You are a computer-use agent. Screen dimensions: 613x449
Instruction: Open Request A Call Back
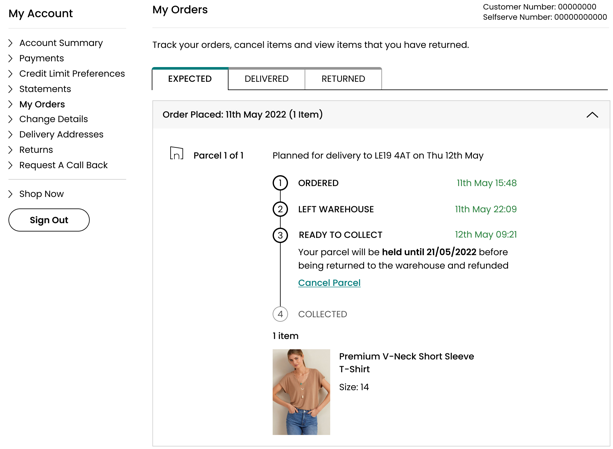63,165
